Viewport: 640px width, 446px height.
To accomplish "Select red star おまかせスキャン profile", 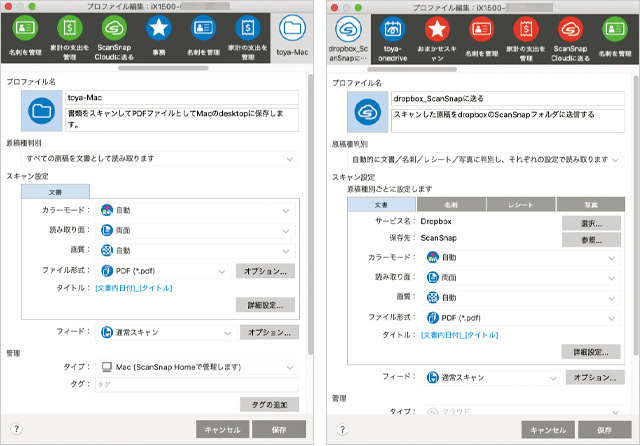I will pos(437,29).
